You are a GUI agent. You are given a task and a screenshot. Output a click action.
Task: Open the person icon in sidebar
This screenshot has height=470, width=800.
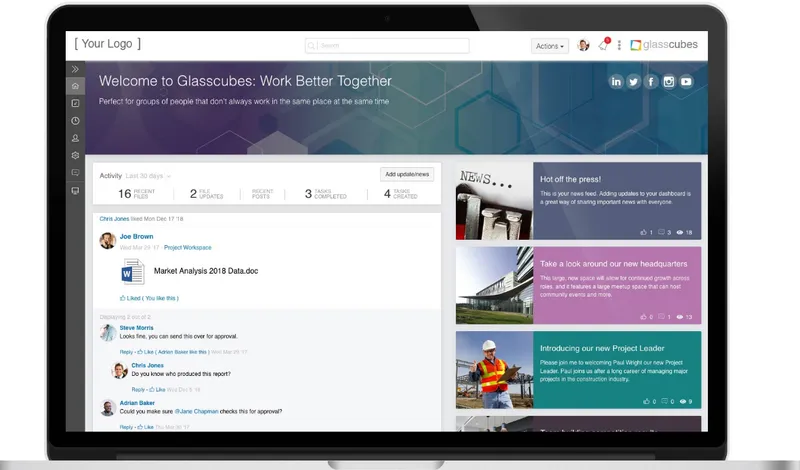click(x=75, y=138)
